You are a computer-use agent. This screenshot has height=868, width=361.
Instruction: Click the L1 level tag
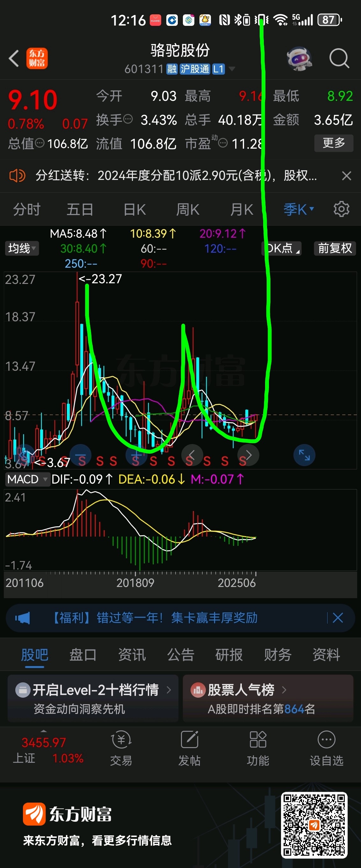pos(218,69)
